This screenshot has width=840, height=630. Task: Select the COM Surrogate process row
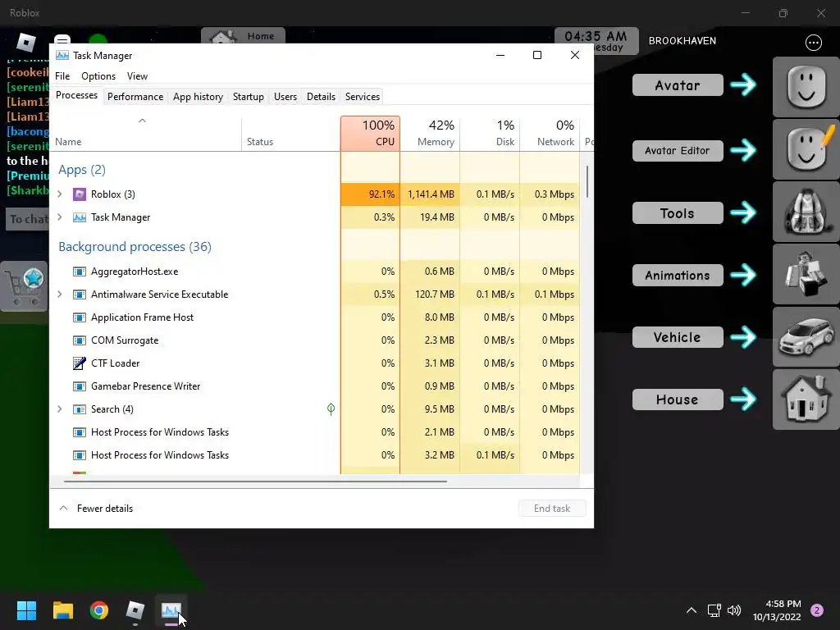[x=314, y=340]
